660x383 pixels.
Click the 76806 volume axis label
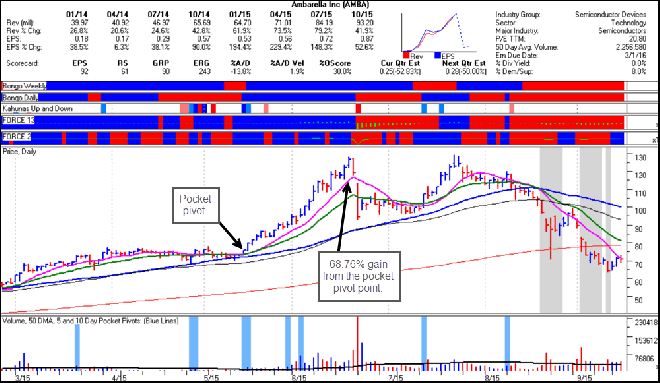pos(645,358)
